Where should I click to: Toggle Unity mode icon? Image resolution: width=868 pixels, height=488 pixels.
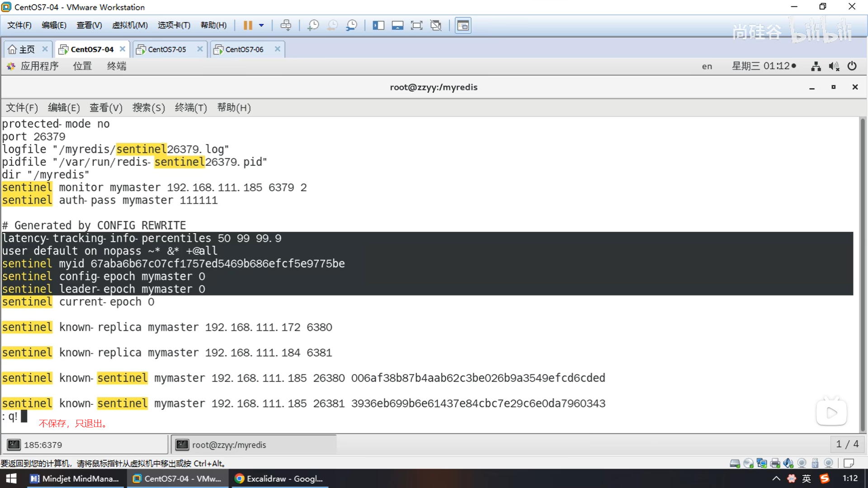point(436,25)
